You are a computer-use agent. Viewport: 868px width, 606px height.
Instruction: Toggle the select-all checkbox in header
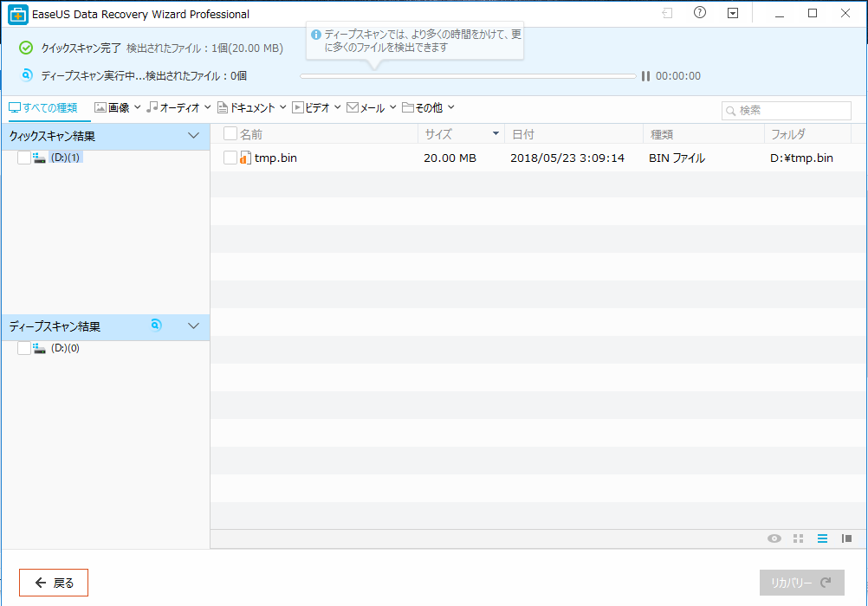pyautogui.click(x=230, y=133)
